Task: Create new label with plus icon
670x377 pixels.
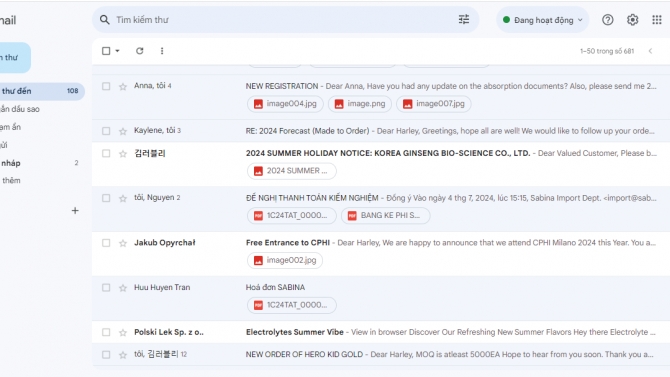Action: 75,210
